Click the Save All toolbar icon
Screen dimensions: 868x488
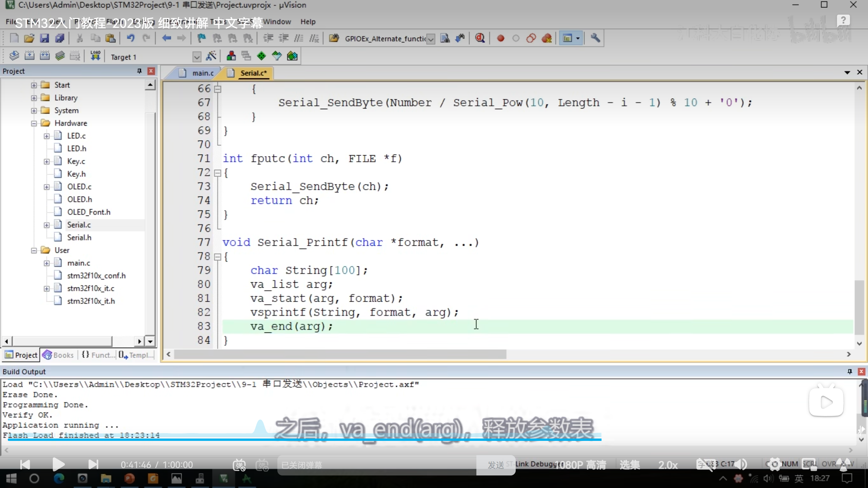pyautogui.click(x=60, y=38)
